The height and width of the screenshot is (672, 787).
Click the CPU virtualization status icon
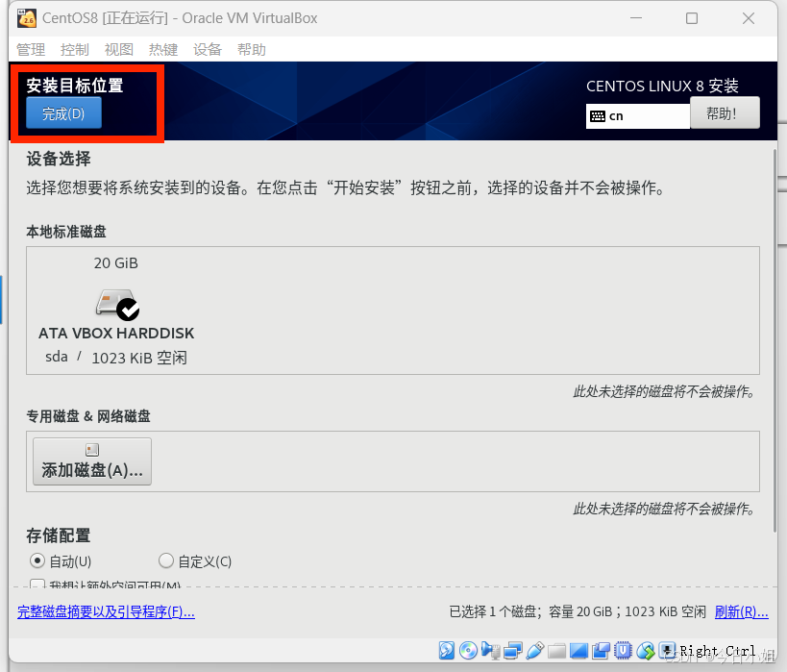[x=623, y=650]
